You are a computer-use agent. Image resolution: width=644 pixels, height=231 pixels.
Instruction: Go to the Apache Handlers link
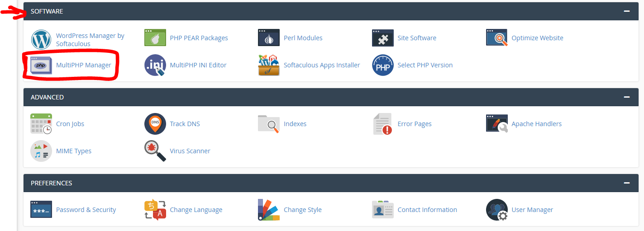tap(536, 124)
